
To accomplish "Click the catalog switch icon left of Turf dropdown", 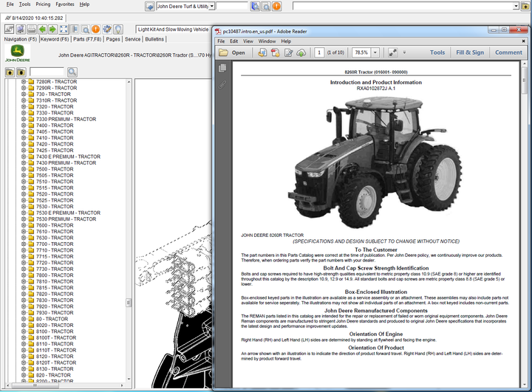I will 149,6.
